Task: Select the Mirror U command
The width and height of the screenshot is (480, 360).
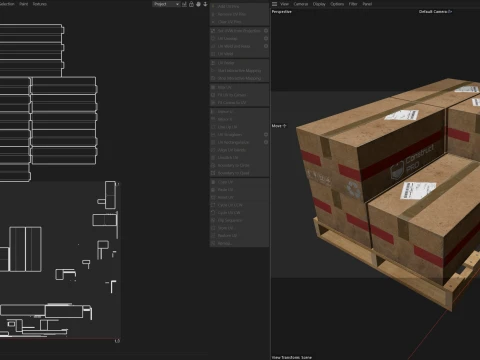Action: coord(239,111)
